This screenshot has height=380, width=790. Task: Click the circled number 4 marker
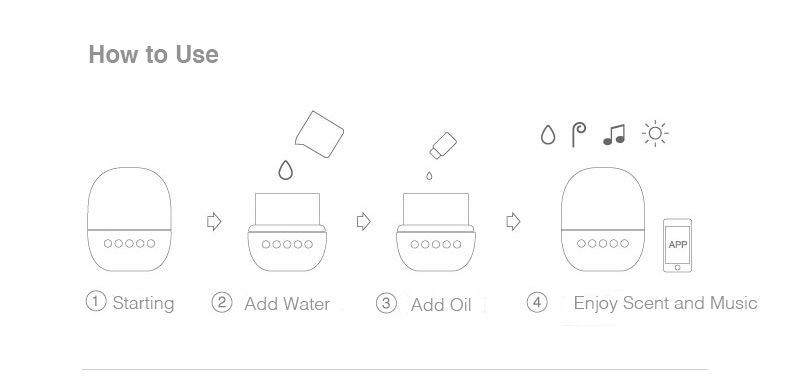point(537,303)
